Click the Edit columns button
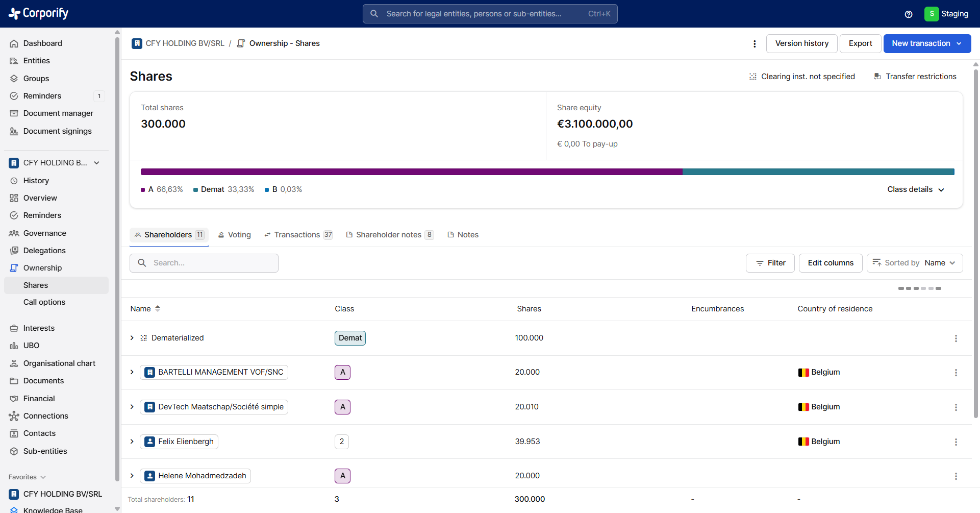 tap(830, 263)
